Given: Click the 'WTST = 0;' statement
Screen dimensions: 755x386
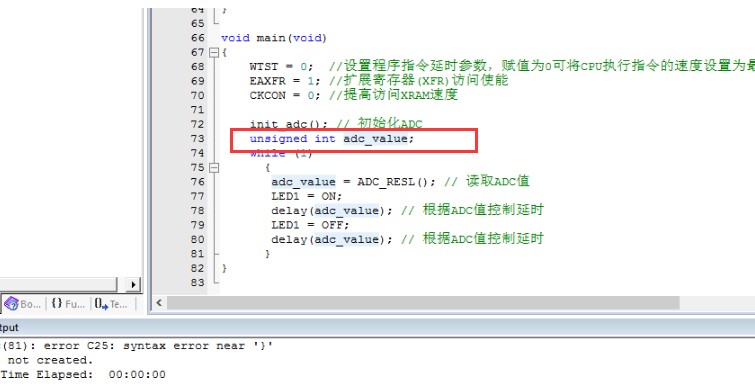Looking at the screenshot, I should pos(281,66).
